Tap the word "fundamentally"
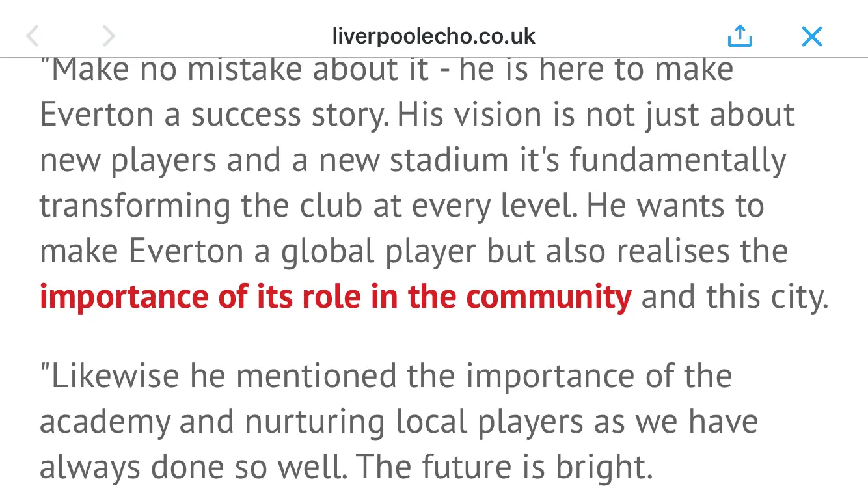This screenshot has height=488, width=868. click(678, 161)
